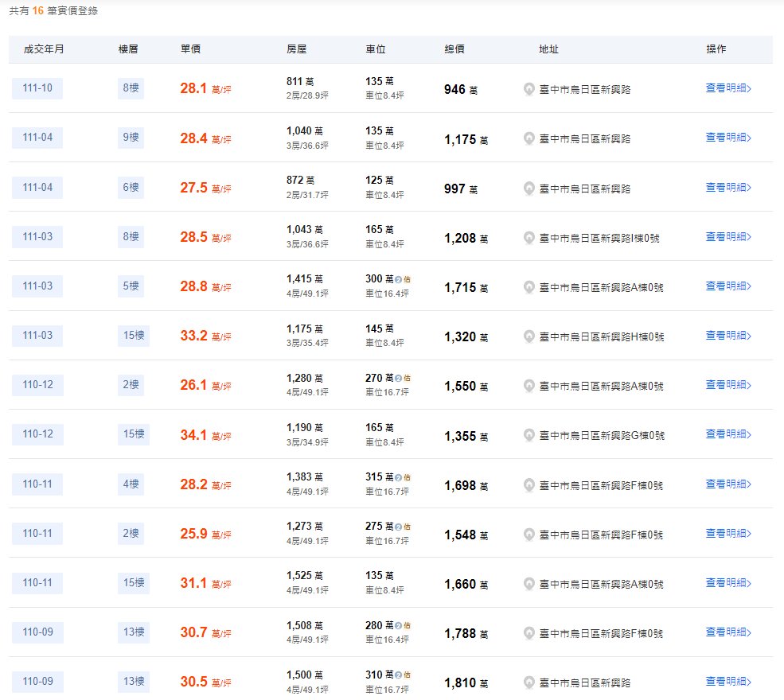Screen dimensions: 784x700
Task: Click the address text 臺中市烏日區新興路 in the 997 萬 row
Action: coord(585,189)
